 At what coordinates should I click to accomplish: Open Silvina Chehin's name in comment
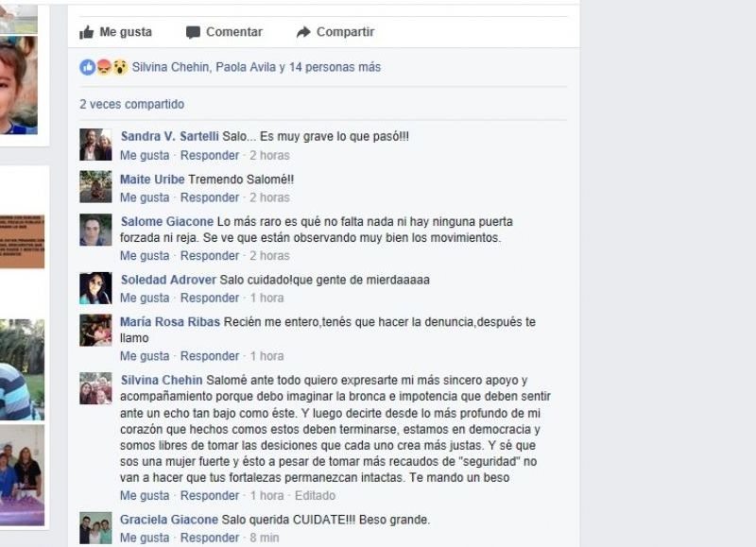162,380
